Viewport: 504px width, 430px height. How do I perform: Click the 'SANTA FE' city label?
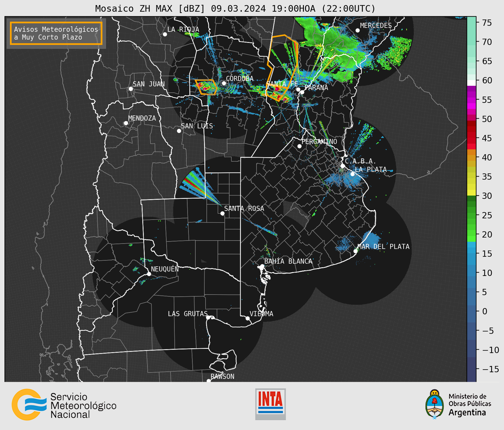click(282, 84)
